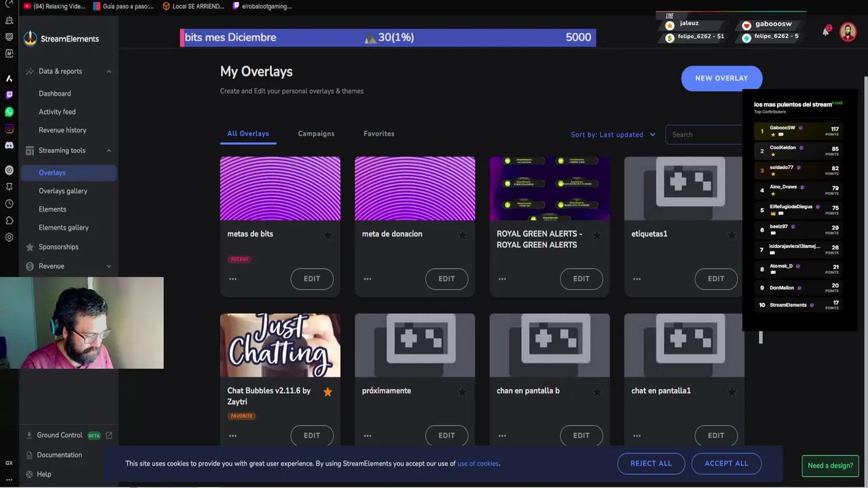Screen dimensions: 868x488
Task: Click the Help lifebuoy icon
Action: 29,474
